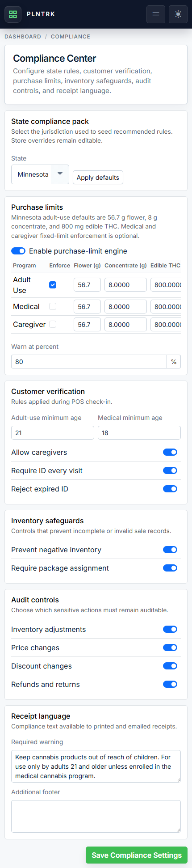
Task: Check the Caregiver enforce checkbox
Action: tap(53, 324)
